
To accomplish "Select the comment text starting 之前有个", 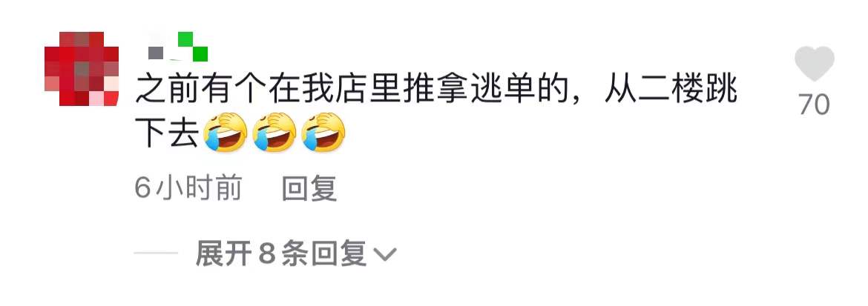I will point(435,113).
